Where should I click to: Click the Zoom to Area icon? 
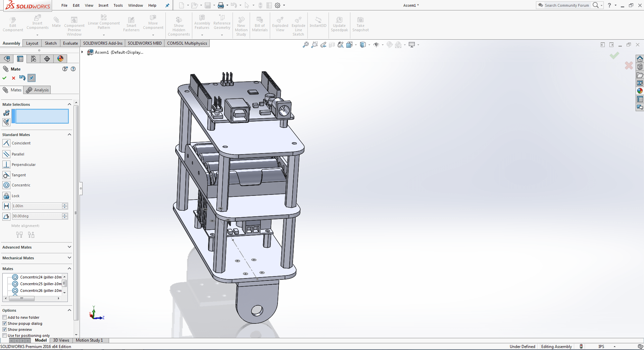click(314, 45)
